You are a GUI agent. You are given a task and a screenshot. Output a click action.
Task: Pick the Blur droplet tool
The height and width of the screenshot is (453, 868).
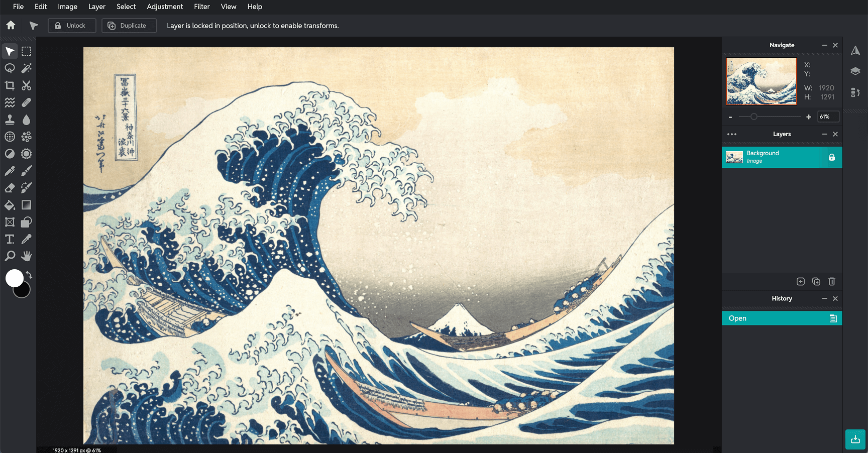coord(27,120)
